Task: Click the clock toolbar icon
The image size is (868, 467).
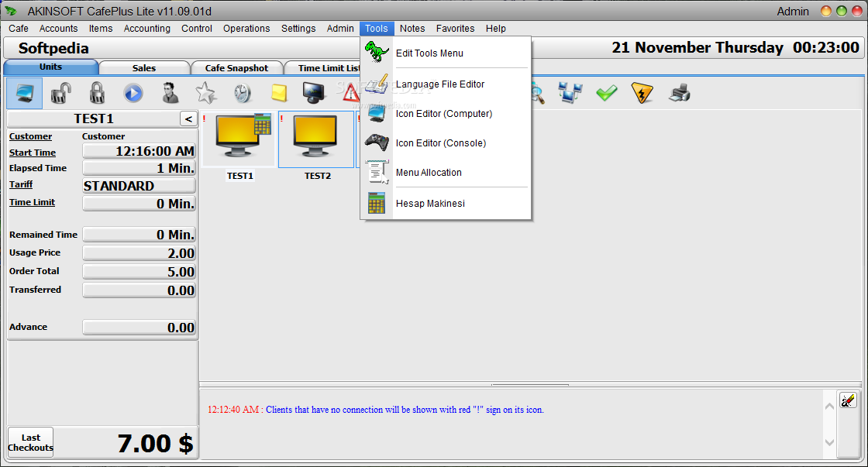Action: tap(242, 93)
